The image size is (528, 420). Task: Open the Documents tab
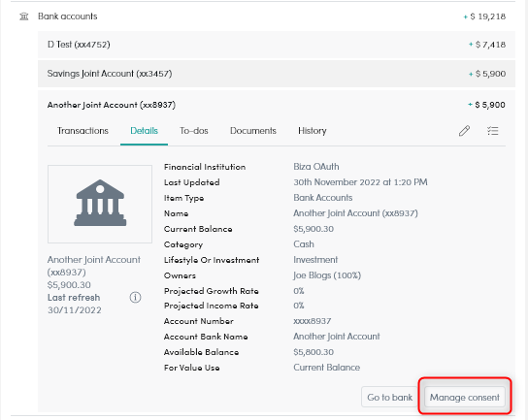coord(253,131)
